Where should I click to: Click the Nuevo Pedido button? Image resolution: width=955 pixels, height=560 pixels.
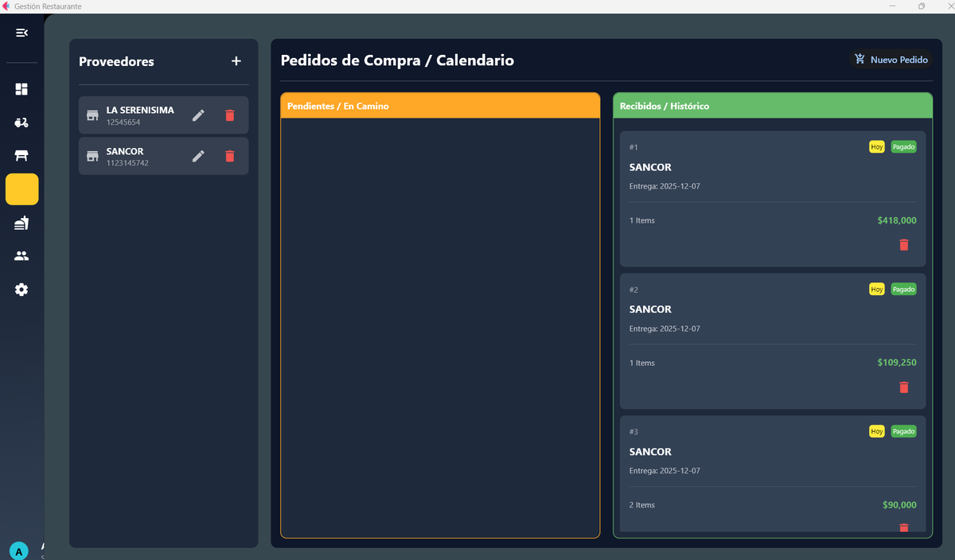891,60
